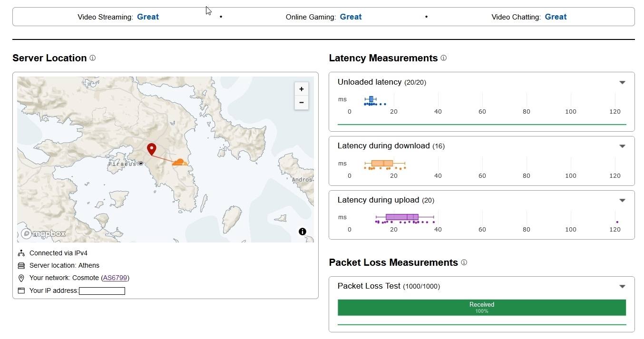Click the 'Latency Measurements' heading

[383, 58]
